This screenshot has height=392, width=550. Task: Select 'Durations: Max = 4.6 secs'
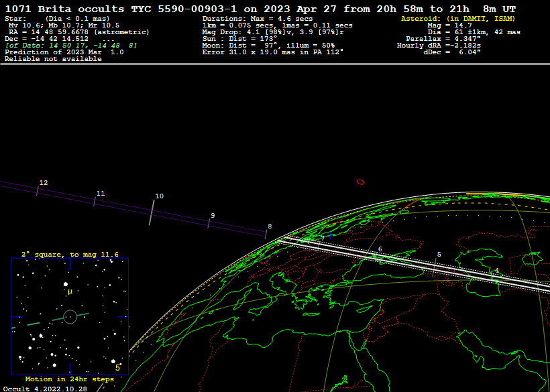click(258, 19)
